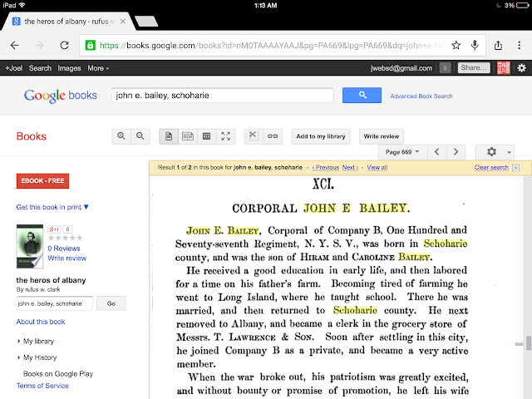Switch to two-page view
This screenshot has width=532, height=399.
click(188, 136)
